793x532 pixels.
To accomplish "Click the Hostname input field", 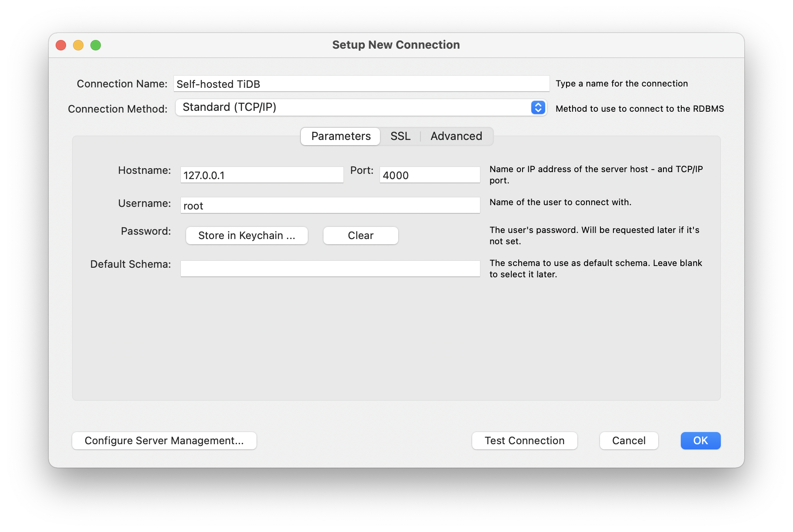I will coord(261,175).
